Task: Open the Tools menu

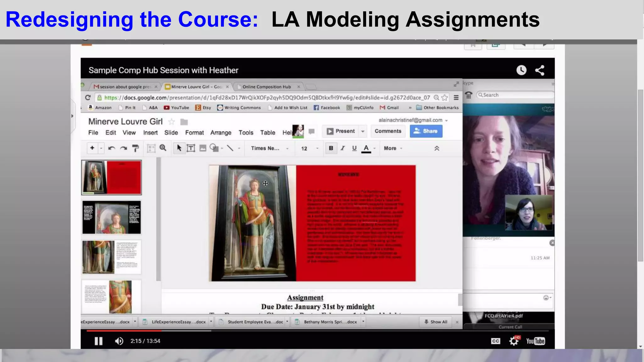Action: coord(246,133)
